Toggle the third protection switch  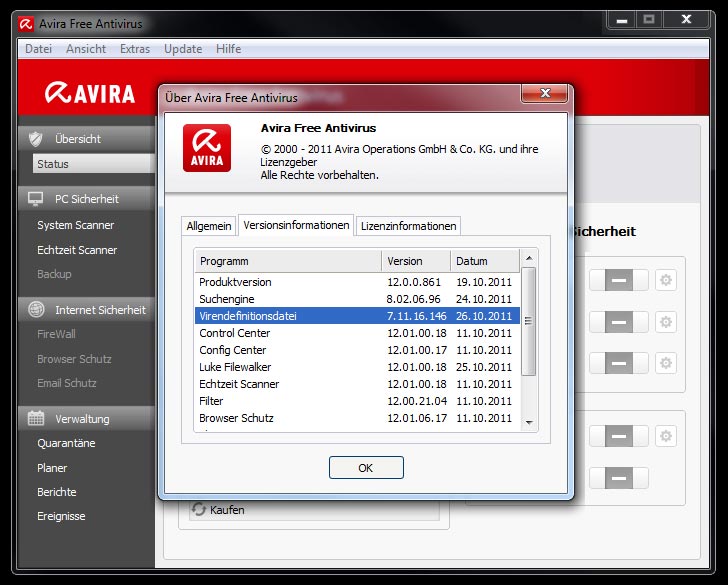pos(618,363)
